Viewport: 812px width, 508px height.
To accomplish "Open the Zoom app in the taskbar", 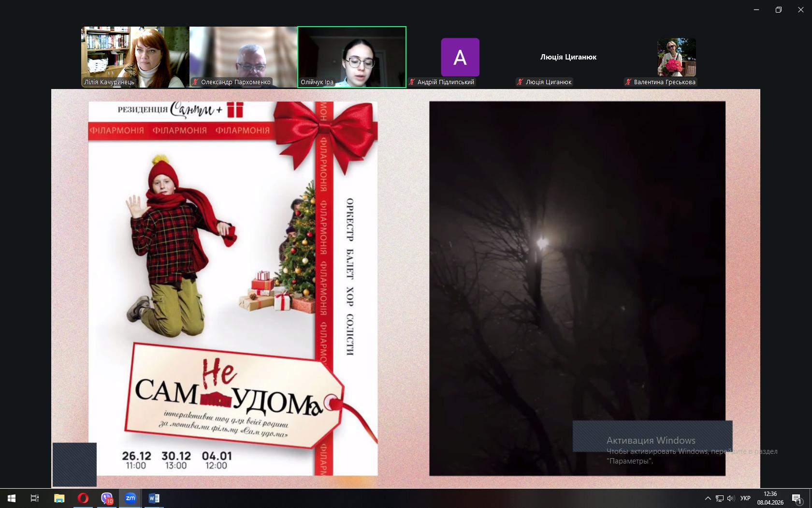I will (x=130, y=498).
